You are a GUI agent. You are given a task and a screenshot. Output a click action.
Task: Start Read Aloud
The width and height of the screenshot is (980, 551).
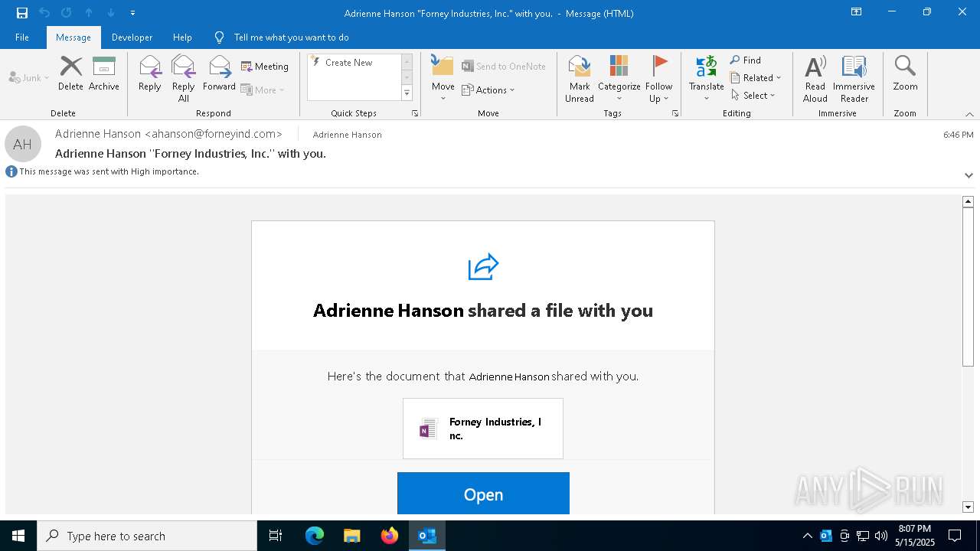pos(815,78)
